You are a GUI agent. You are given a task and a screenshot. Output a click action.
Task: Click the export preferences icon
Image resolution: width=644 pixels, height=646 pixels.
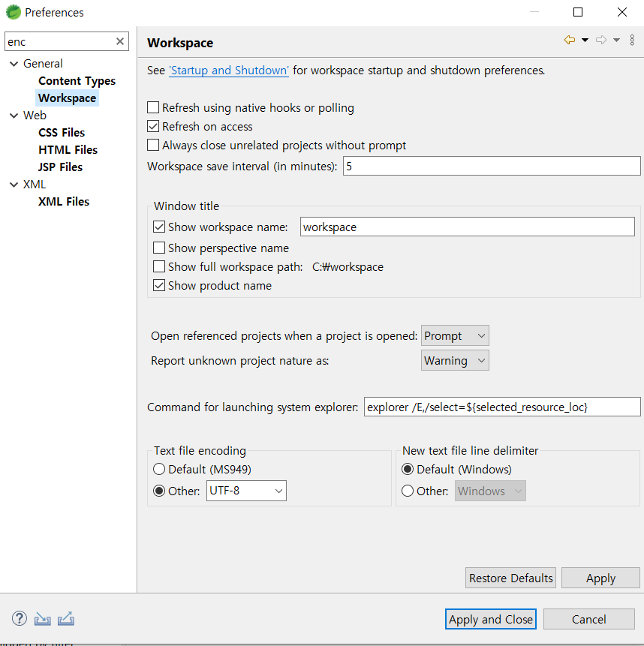(65, 618)
